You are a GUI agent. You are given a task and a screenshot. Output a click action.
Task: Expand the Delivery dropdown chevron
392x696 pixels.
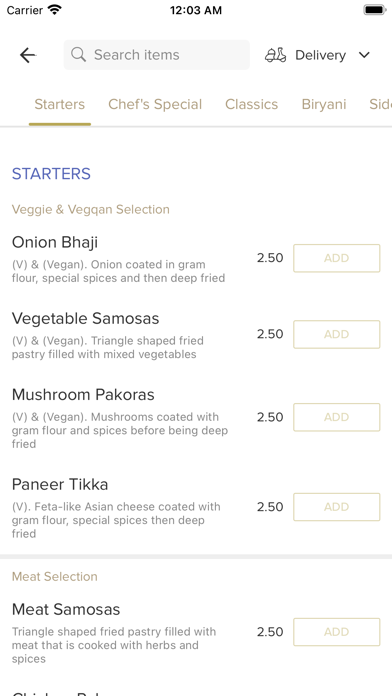tap(364, 55)
